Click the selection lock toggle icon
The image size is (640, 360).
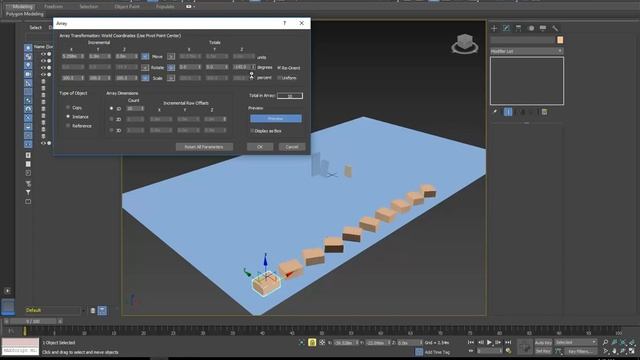click(312, 342)
